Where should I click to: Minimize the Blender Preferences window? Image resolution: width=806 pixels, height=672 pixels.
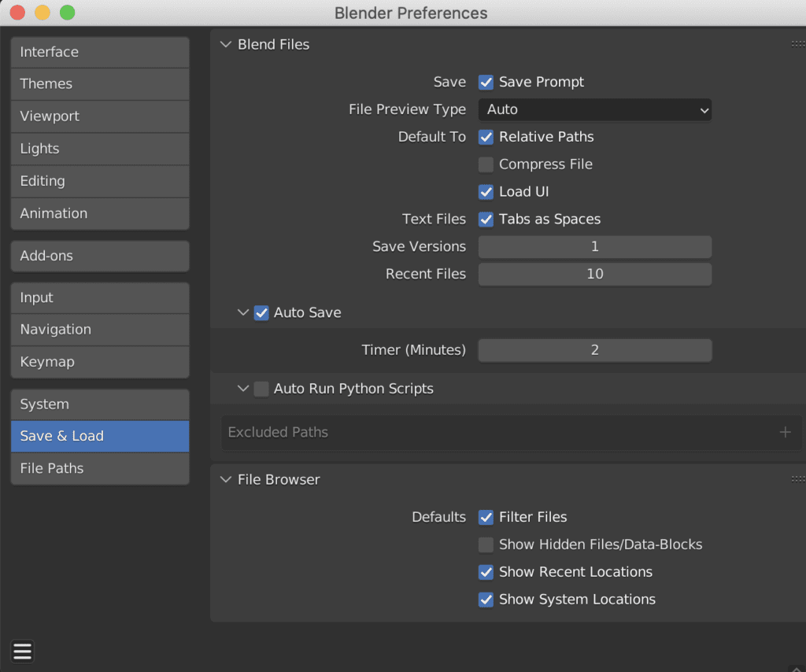tap(43, 13)
